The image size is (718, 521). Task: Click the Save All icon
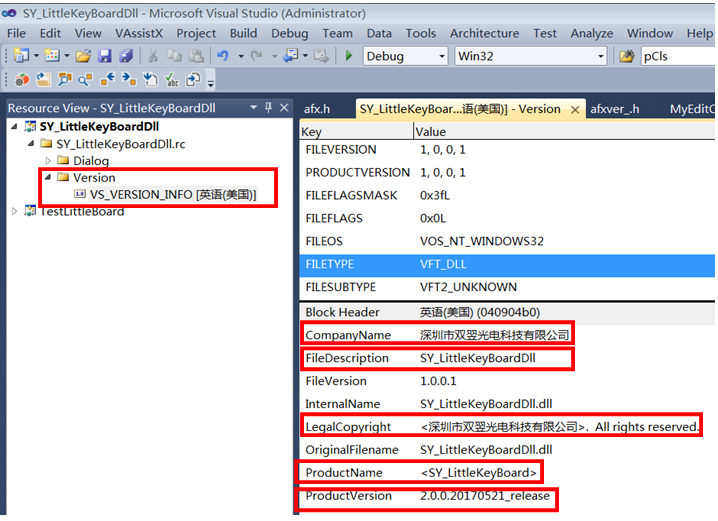pos(126,56)
